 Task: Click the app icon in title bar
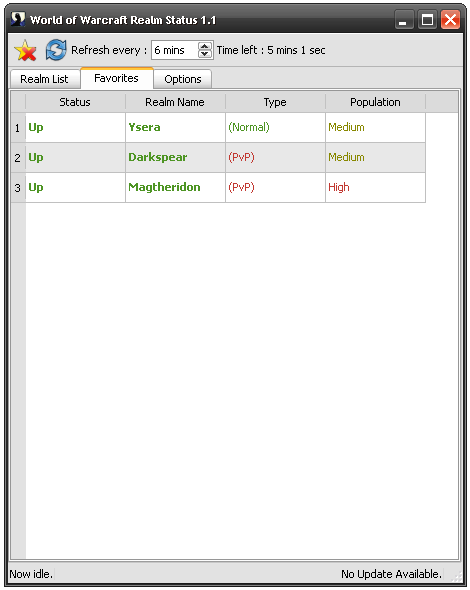pos(18,19)
